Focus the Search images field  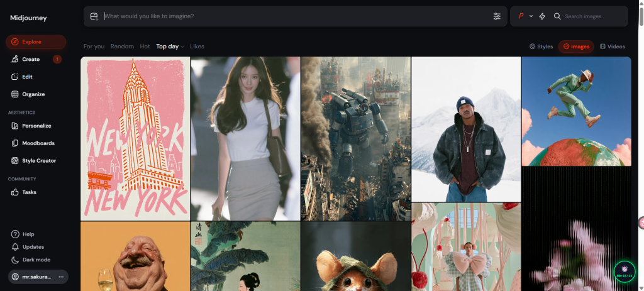(594, 16)
